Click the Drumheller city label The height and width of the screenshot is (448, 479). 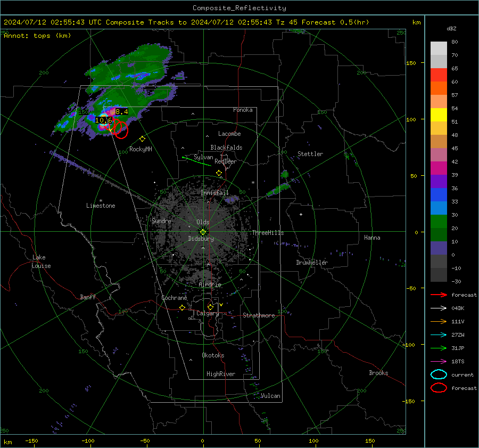point(312,263)
